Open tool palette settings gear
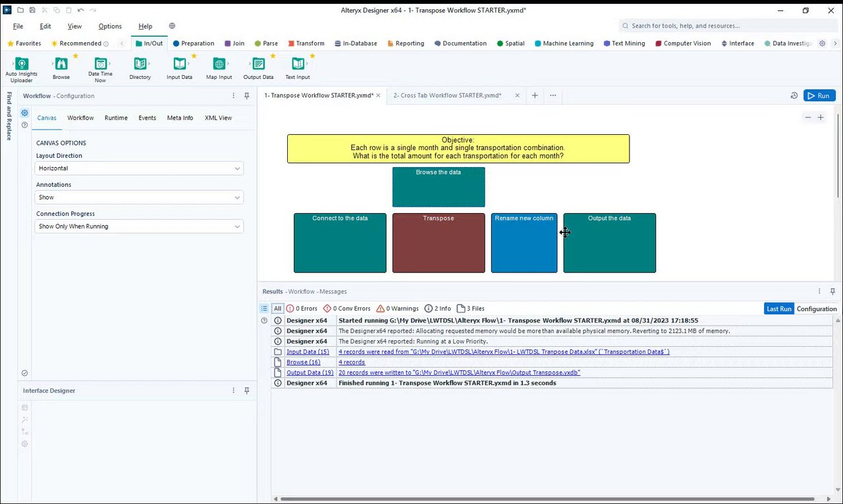 click(x=822, y=43)
